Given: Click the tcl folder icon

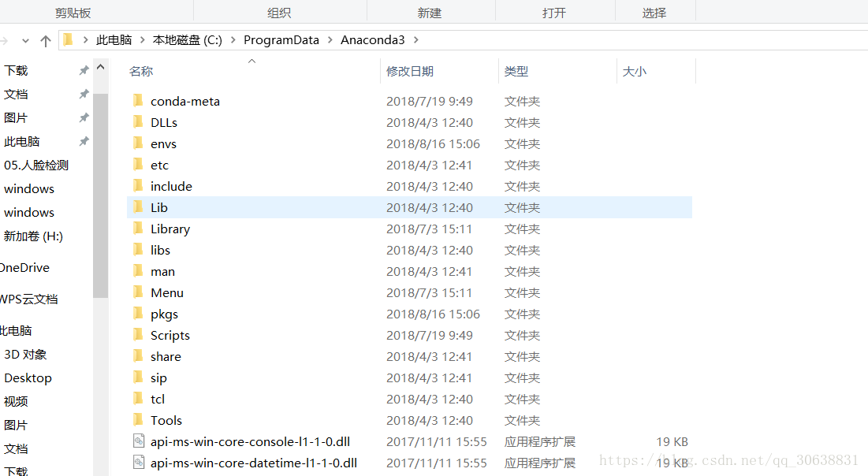Looking at the screenshot, I should coord(138,399).
